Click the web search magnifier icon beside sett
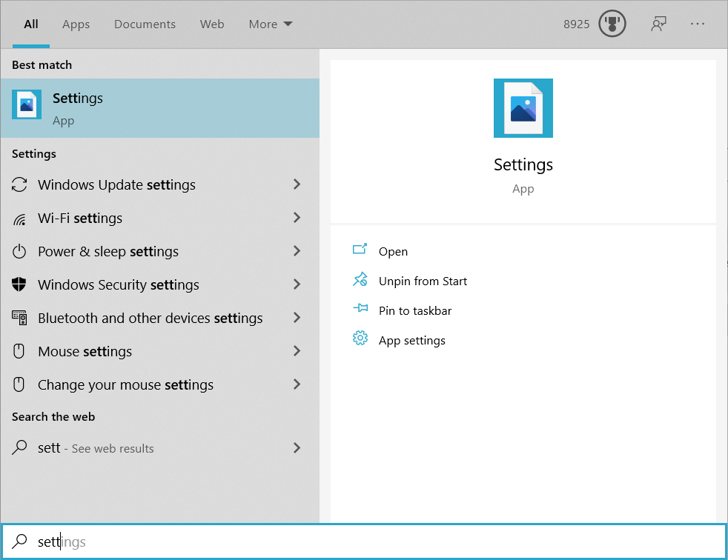The height and width of the screenshot is (560, 728). coord(19,447)
